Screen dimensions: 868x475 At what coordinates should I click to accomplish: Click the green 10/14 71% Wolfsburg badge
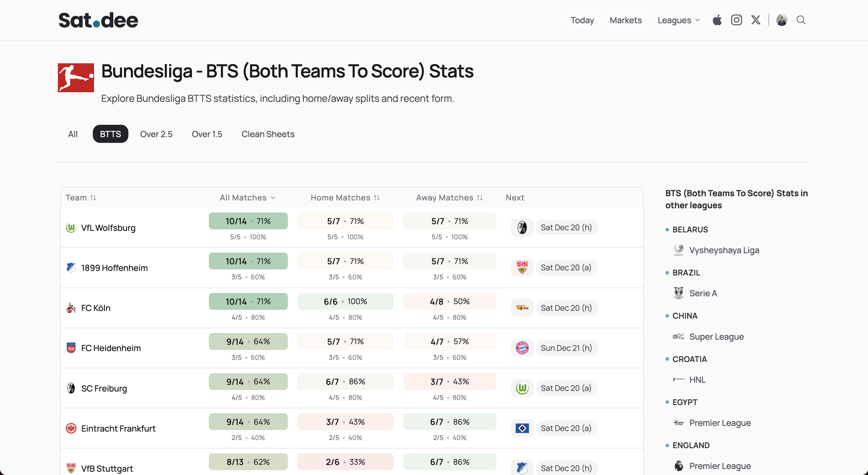click(248, 221)
